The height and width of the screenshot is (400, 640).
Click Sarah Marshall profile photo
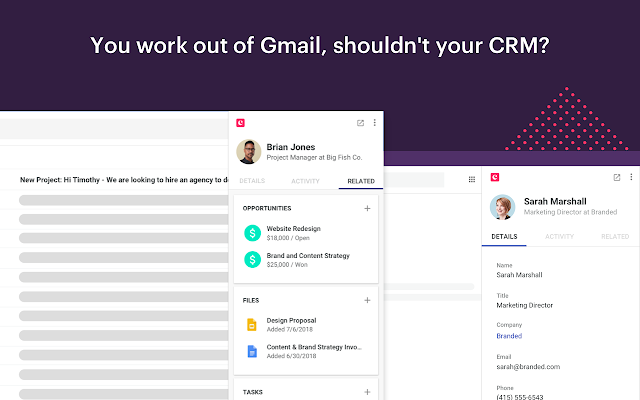tap(502, 207)
